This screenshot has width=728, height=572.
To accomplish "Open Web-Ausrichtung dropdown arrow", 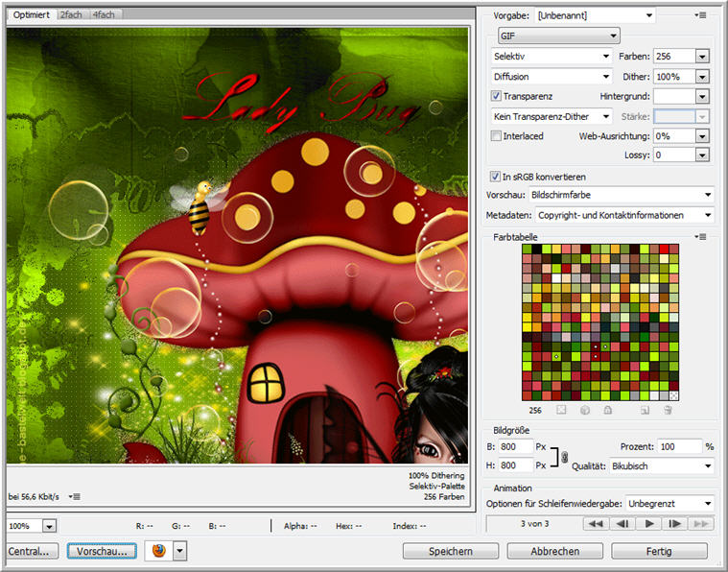I will click(x=702, y=136).
